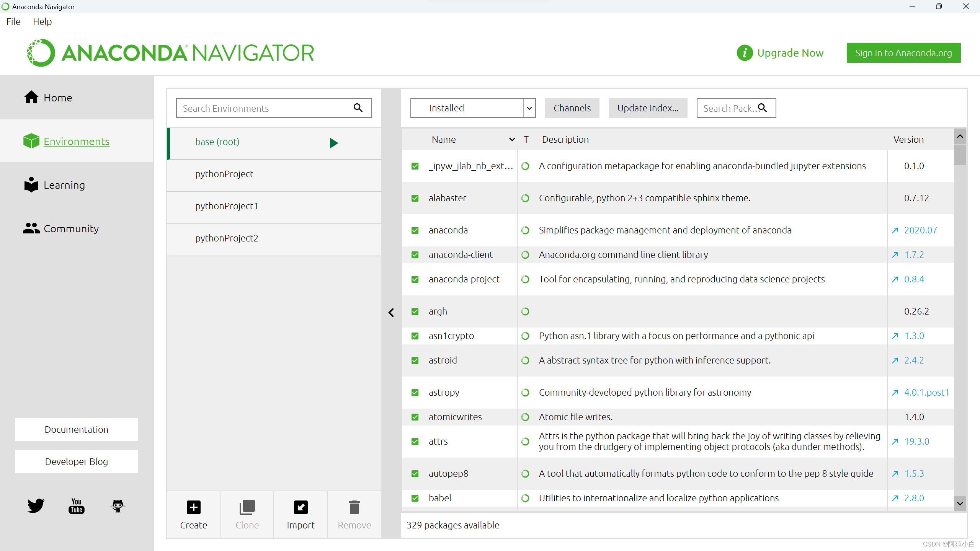Click the GitHub octocat icon
Viewport: 980px width, 551px height.
118,505
